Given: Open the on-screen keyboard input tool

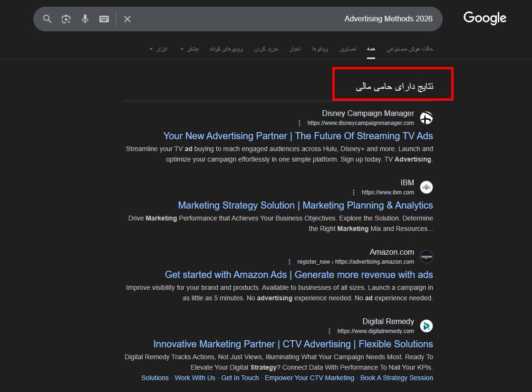Looking at the screenshot, I should [104, 19].
